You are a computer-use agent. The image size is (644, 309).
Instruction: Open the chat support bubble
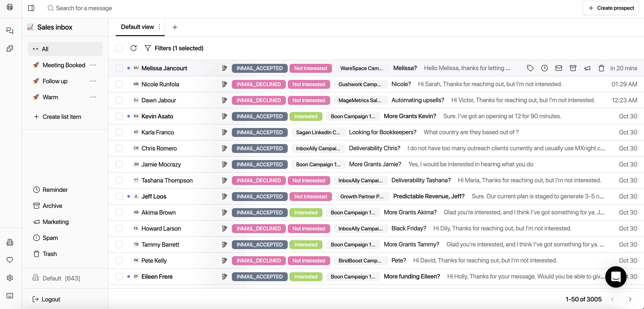(616, 277)
